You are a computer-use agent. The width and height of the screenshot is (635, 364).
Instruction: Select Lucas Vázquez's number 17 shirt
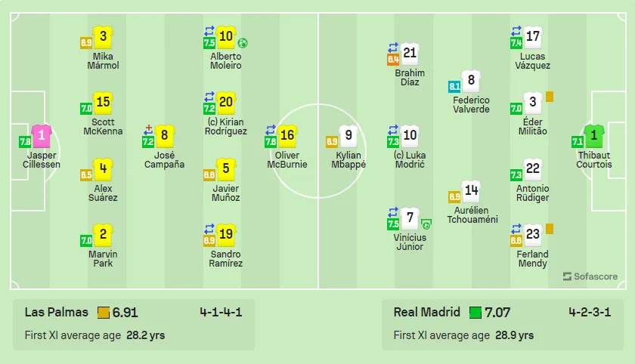532,37
